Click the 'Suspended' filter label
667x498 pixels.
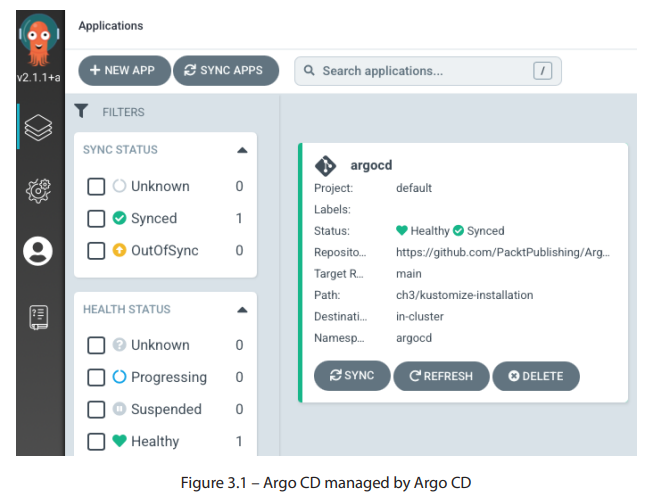click(166, 409)
